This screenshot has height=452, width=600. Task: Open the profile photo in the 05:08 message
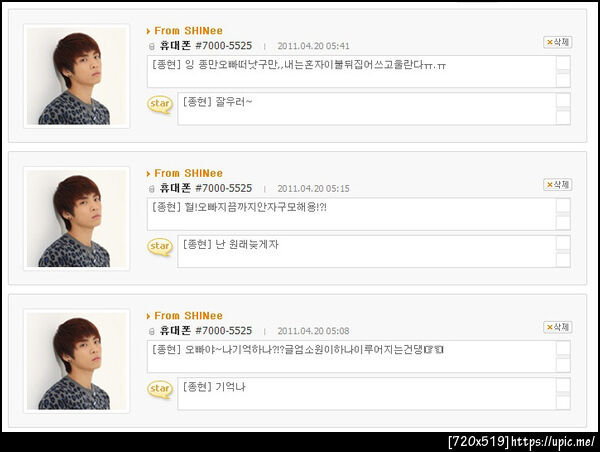tap(77, 361)
